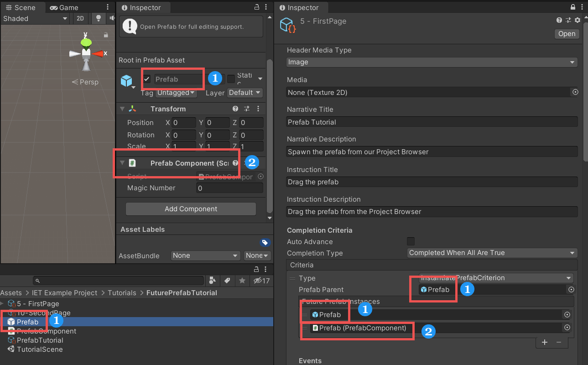
Task: Click the Narrative Title input field
Action: 432,122
